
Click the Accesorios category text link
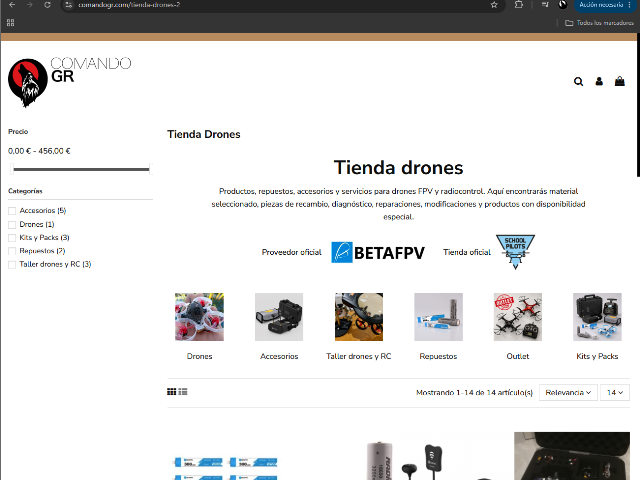(x=279, y=356)
